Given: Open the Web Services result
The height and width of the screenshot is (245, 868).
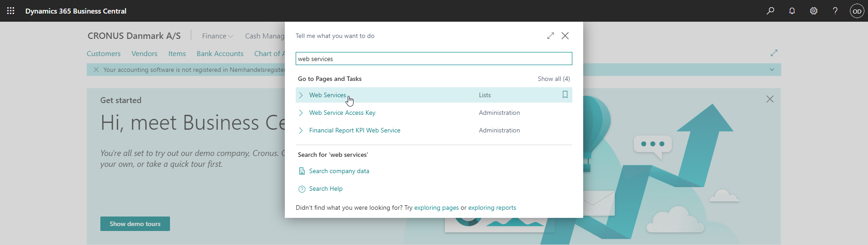Looking at the screenshot, I should tap(328, 95).
